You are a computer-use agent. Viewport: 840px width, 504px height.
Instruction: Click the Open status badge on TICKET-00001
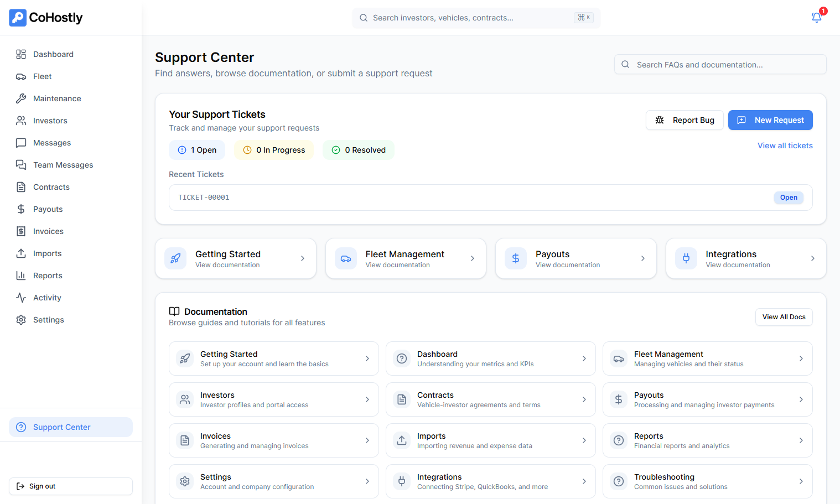click(x=788, y=198)
